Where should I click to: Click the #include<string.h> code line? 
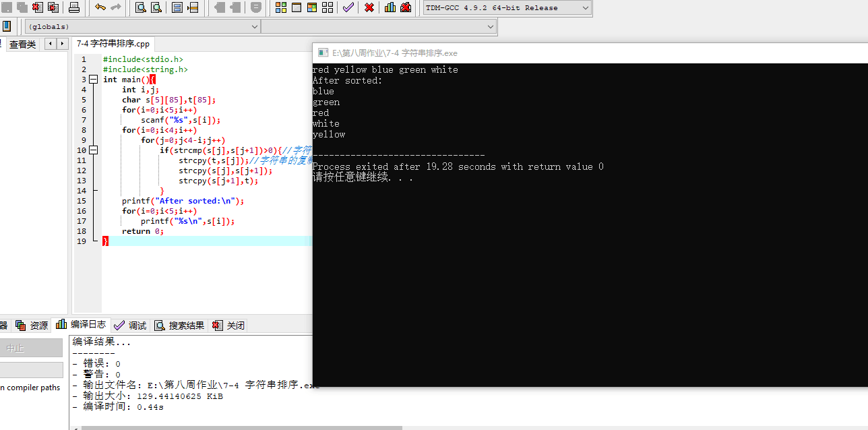coord(146,69)
